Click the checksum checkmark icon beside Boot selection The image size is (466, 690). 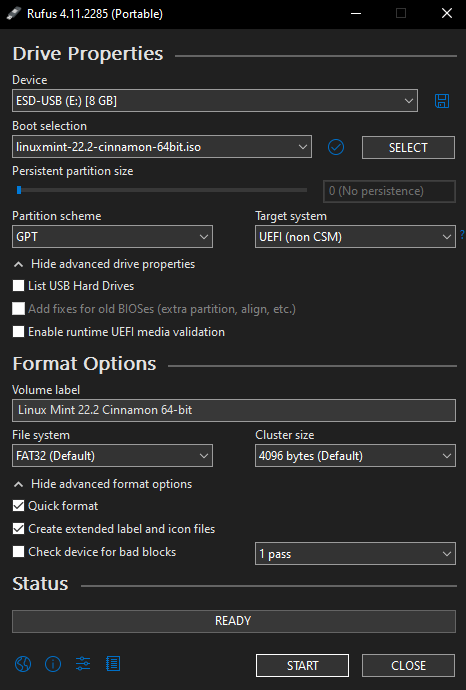[x=336, y=147]
